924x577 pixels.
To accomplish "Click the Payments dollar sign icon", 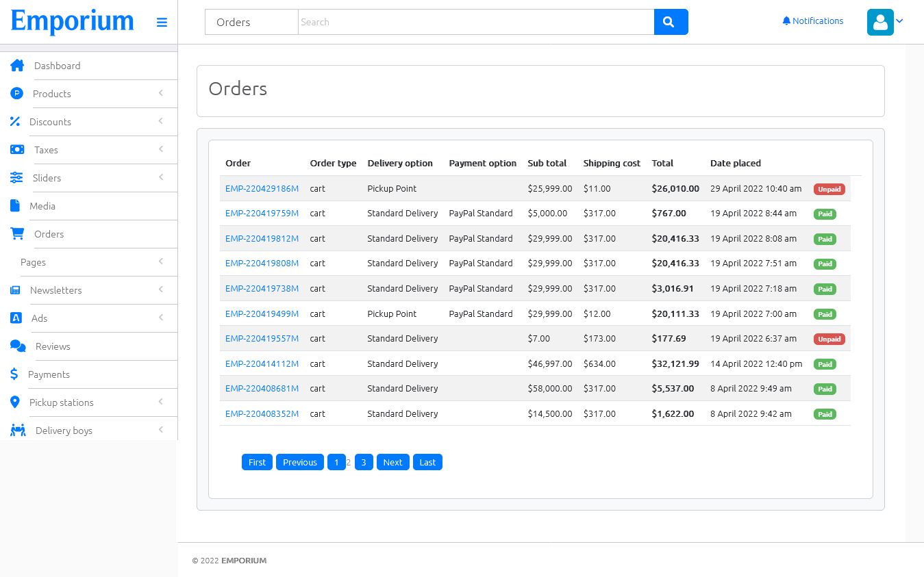I will (x=14, y=374).
